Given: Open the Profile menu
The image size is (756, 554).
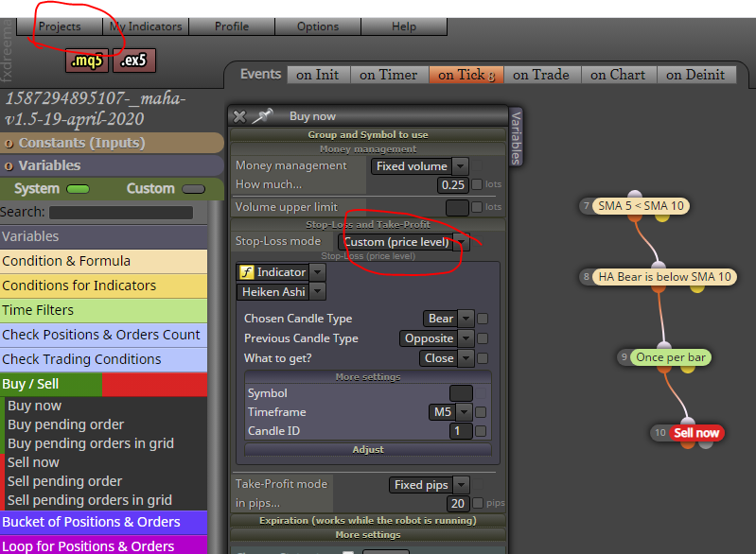Looking at the screenshot, I should [232, 26].
